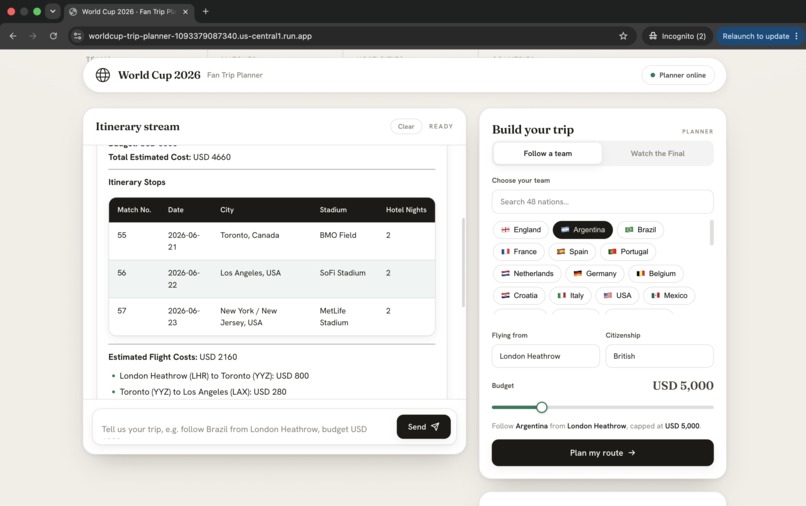This screenshot has width=806, height=506.
Task: Deselect the Argentina team chip
Action: [582, 230]
